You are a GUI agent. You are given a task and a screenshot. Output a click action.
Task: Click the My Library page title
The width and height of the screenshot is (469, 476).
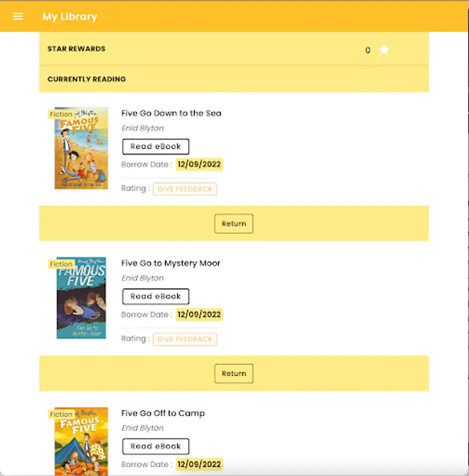pyautogui.click(x=70, y=16)
